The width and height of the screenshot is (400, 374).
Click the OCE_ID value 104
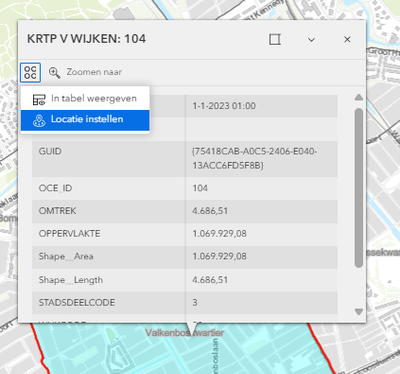point(200,188)
